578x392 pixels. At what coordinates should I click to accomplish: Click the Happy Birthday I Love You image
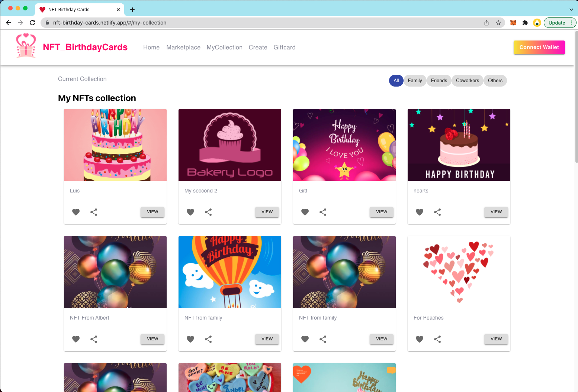[344, 145]
